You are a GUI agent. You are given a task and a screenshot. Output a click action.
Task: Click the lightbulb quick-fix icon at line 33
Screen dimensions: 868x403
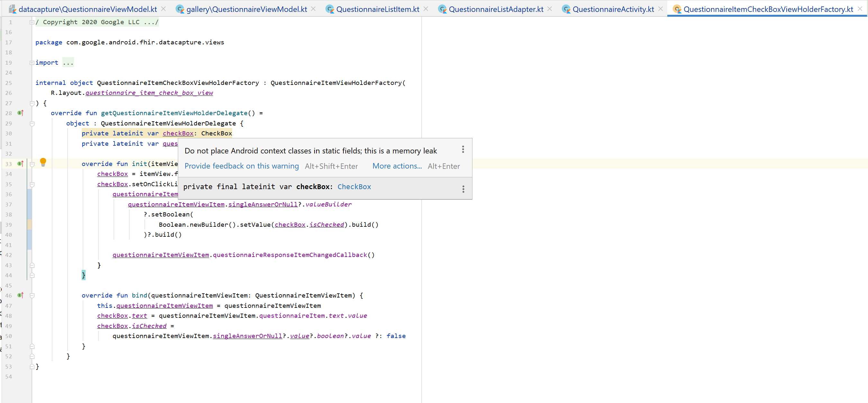click(x=43, y=162)
